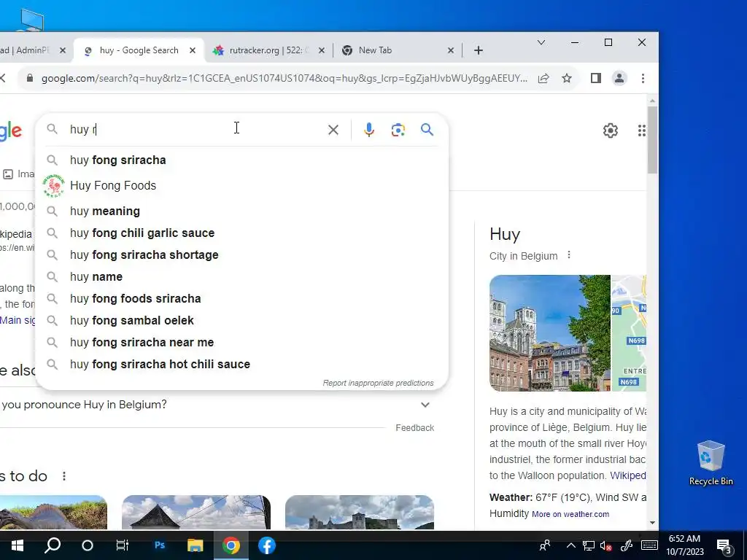This screenshot has height=560, width=747.
Task: Switch to the New Tab tab
Action: 398,50
